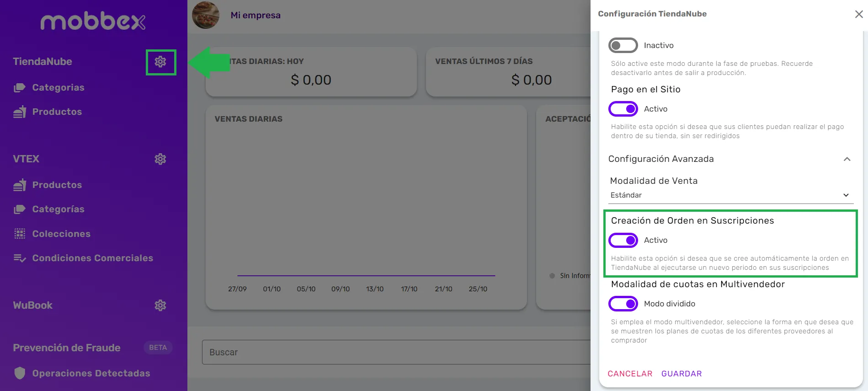Click the company avatar thumbnail

(x=206, y=15)
